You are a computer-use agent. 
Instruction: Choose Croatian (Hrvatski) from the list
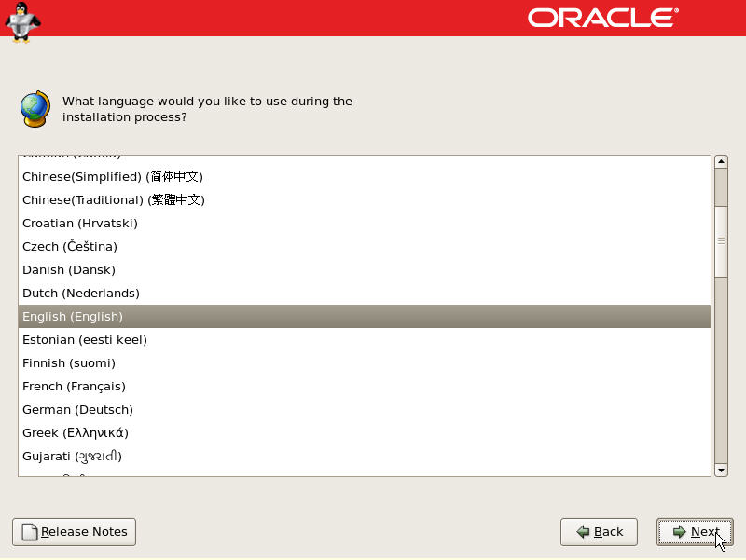pyautogui.click(x=365, y=224)
